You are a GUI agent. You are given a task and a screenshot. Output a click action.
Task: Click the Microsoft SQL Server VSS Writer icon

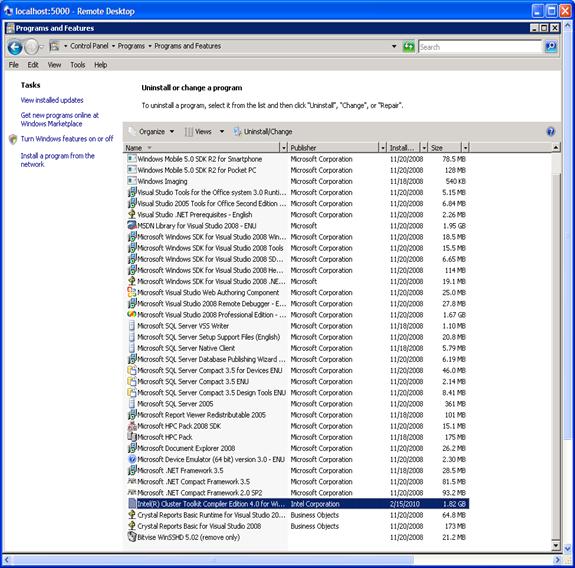pos(132,325)
